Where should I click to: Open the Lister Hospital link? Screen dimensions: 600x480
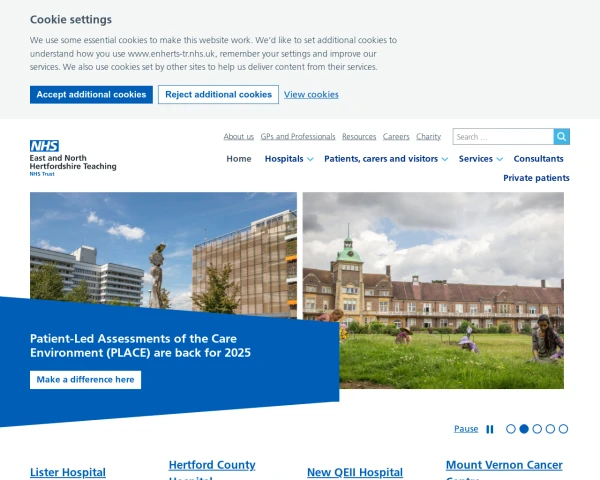68,472
